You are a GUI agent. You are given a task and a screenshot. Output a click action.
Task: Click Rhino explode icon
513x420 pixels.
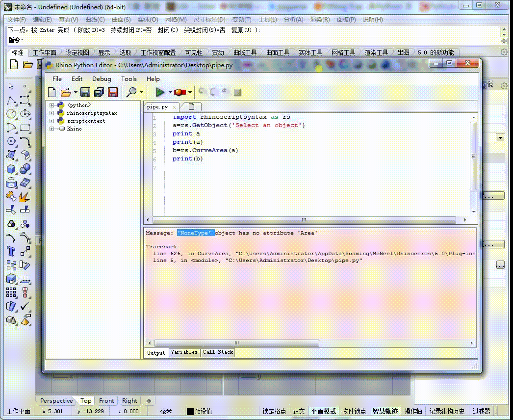click(24, 197)
